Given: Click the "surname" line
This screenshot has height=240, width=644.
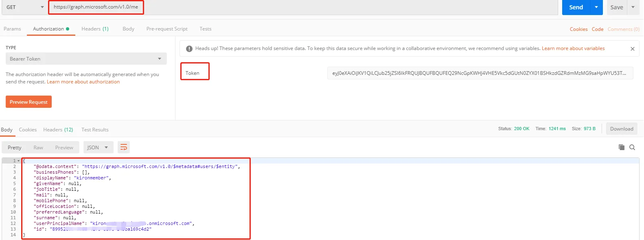Looking at the screenshot, I should pos(55,218).
